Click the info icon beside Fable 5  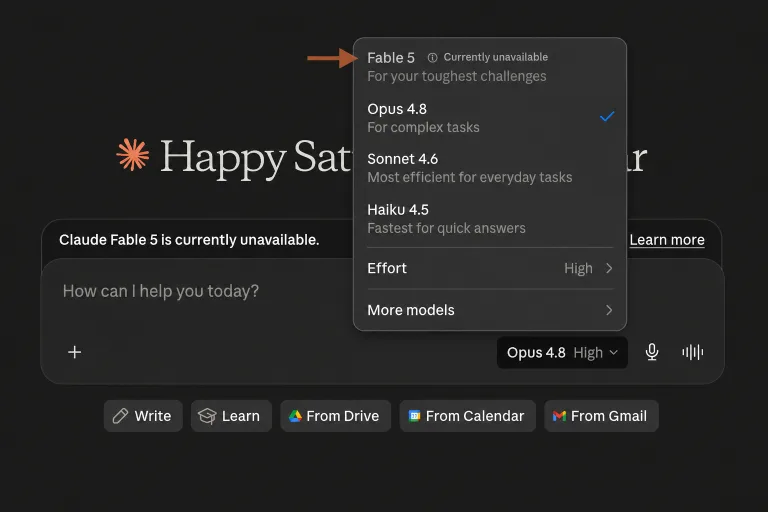432,58
